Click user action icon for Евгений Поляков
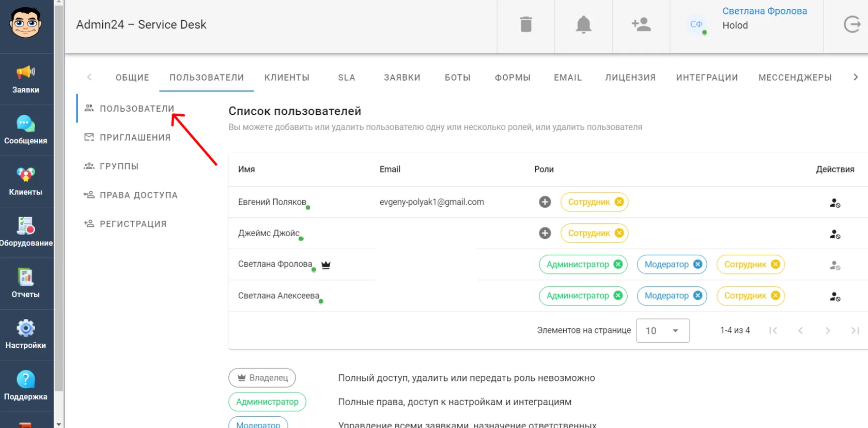 835,203
